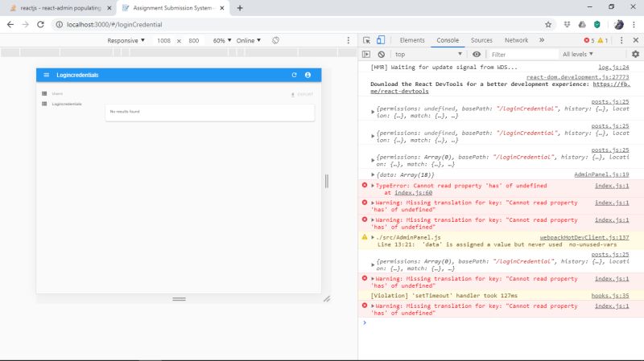This screenshot has height=361, width=644.
Task: Expand the {data: Array(18)} object
Action: (373, 174)
